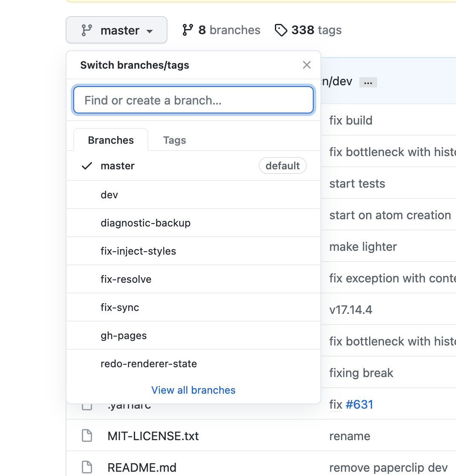Viewport: 456px width, 476px height.
Task: Click the default badge next to master
Action: tap(283, 165)
